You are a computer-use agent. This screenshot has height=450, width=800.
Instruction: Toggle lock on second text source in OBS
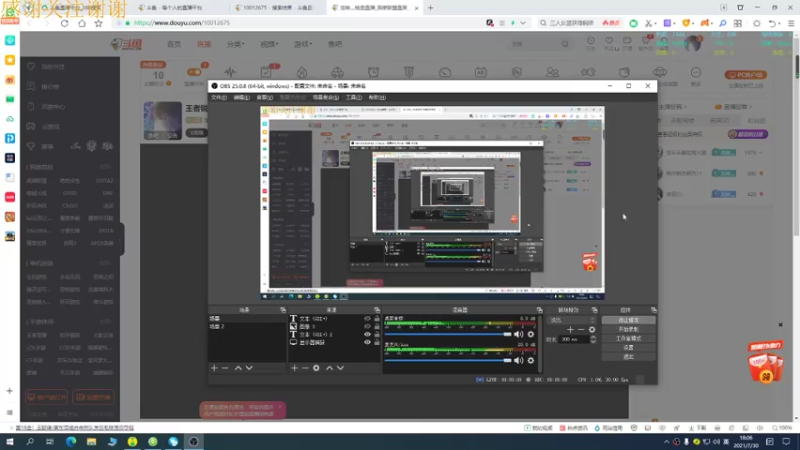[377, 335]
